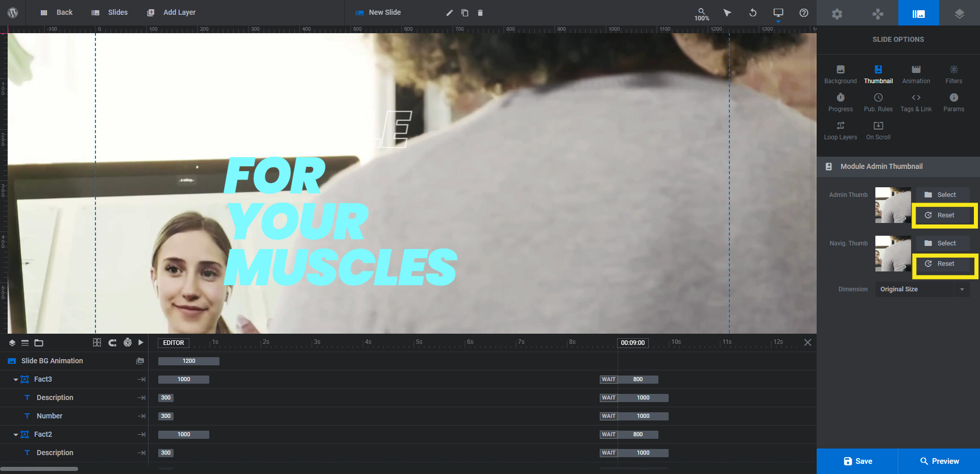Open the Pub. Rules slide option
The width and height of the screenshot is (980, 474).
(x=878, y=103)
